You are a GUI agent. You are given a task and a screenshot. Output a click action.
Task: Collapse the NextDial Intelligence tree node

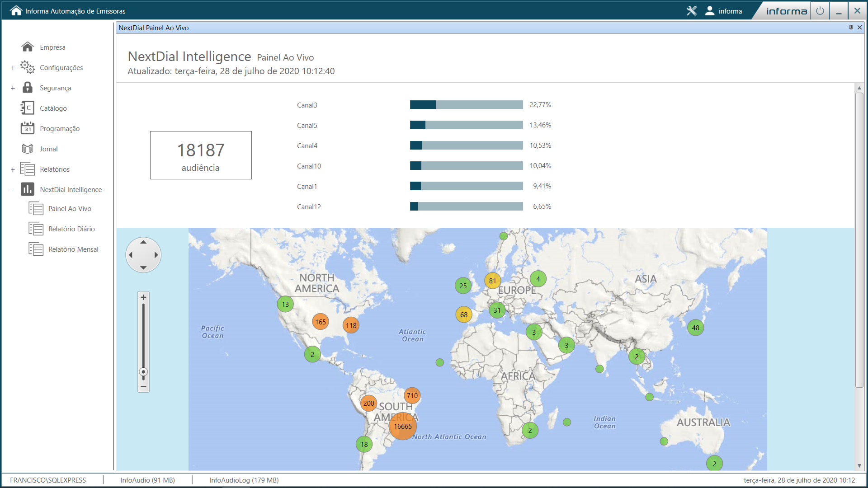point(12,190)
